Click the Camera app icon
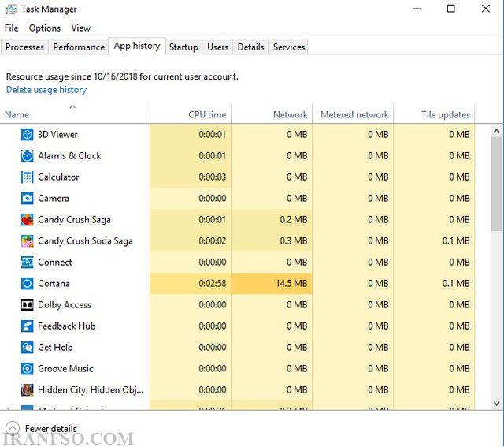This screenshot has width=504, height=447. (27, 198)
